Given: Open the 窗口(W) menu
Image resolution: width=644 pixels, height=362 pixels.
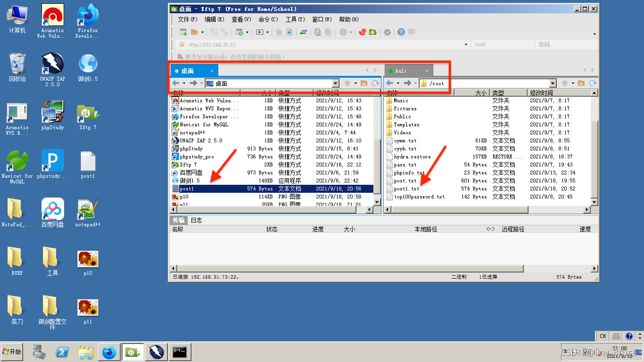Looking at the screenshot, I should click(x=322, y=19).
